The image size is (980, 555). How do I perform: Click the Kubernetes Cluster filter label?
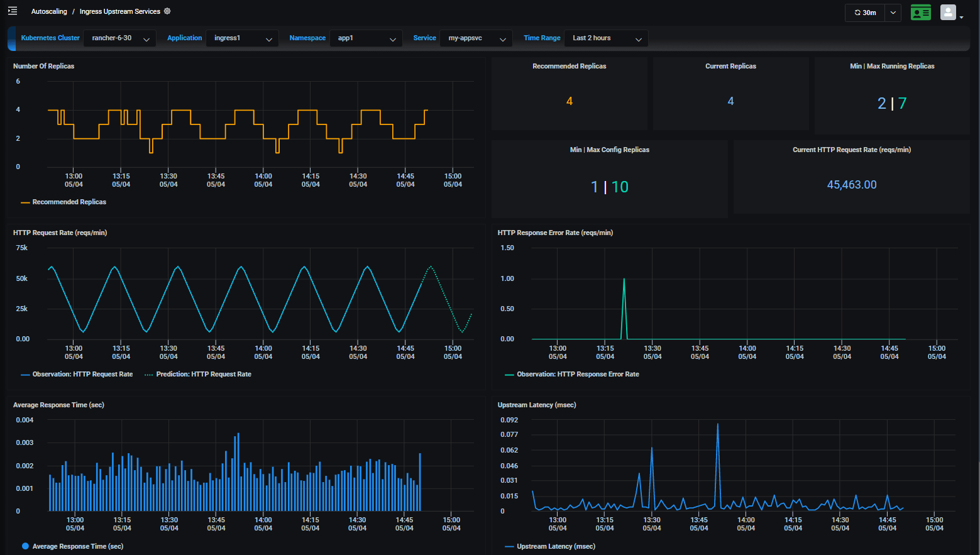tap(50, 38)
